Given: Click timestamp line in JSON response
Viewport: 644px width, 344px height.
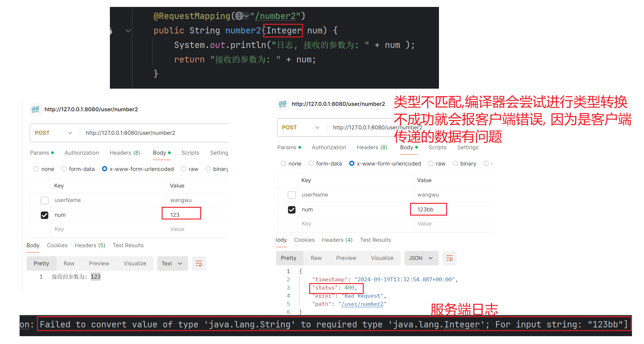Looking at the screenshot, I should click(385, 279).
